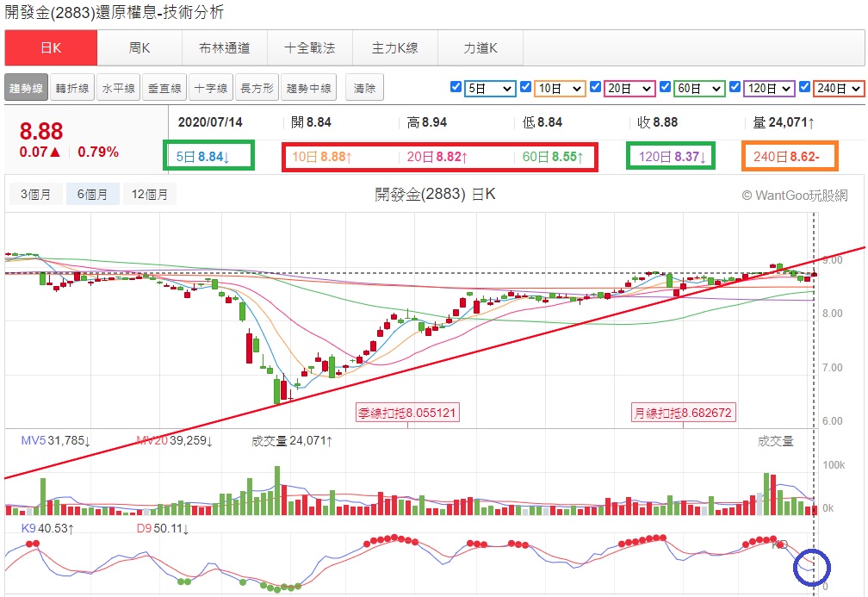
Task: Click the 120日 8.37 average value
Action: tap(672, 157)
